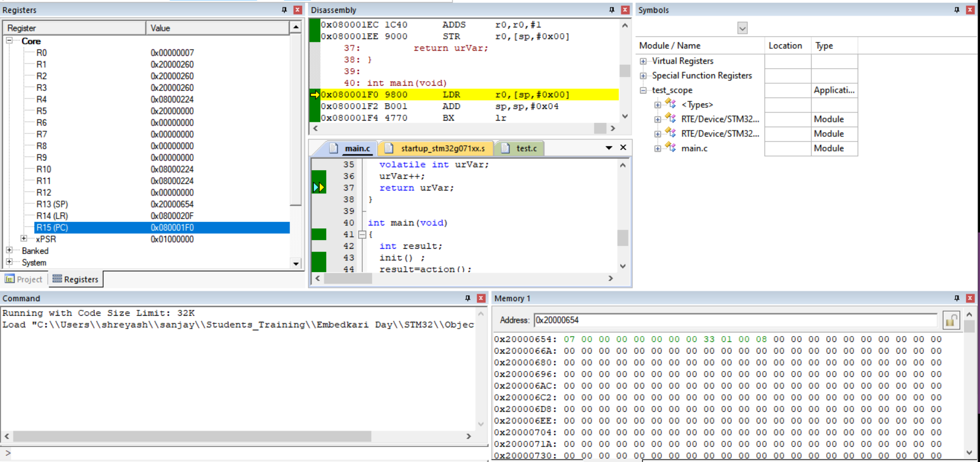Image resolution: width=980 pixels, height=462 pixels.
Task: Select the R13 (SP) register row
Action: pyautogui.click(x=52, y=204)
